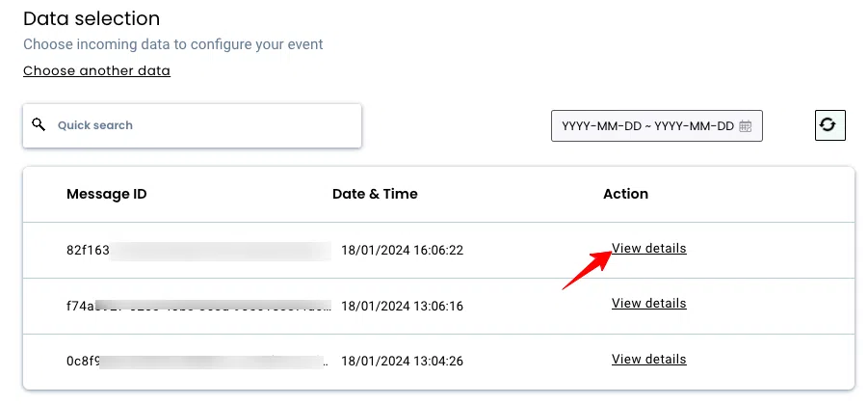Select message ID starting with f74a
The image size is (868, 404).
click(x=198, y=306)
